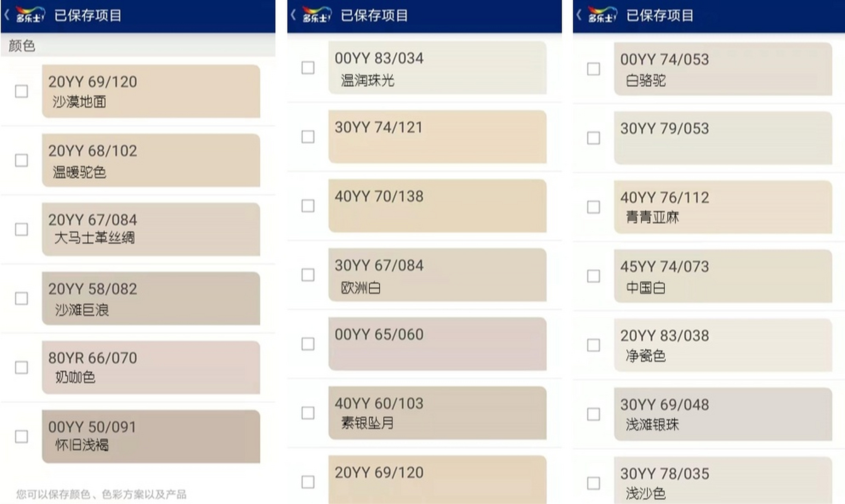Screen dimensions: 845x504
Task: Tap the back arrow on the right screen
Action: coord(578,15)
